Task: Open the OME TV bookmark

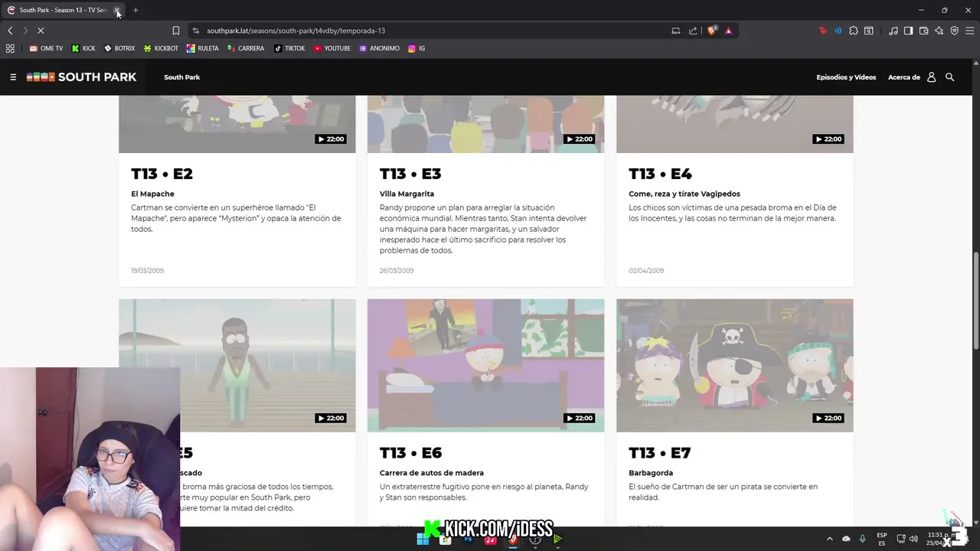Action: [46, 48]
